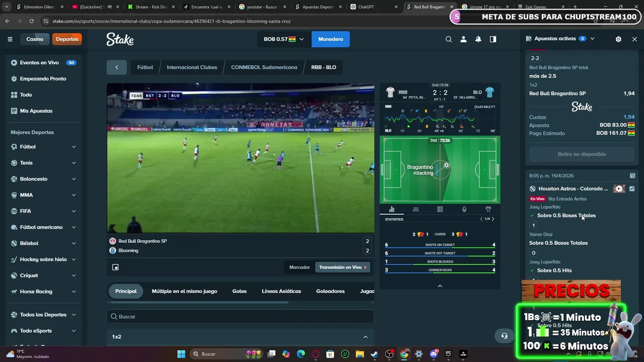Select Múltiple en el mismo juego tab
Viewport: 644px width, 362px height.
pyautogui.click(x=185, y=291)
